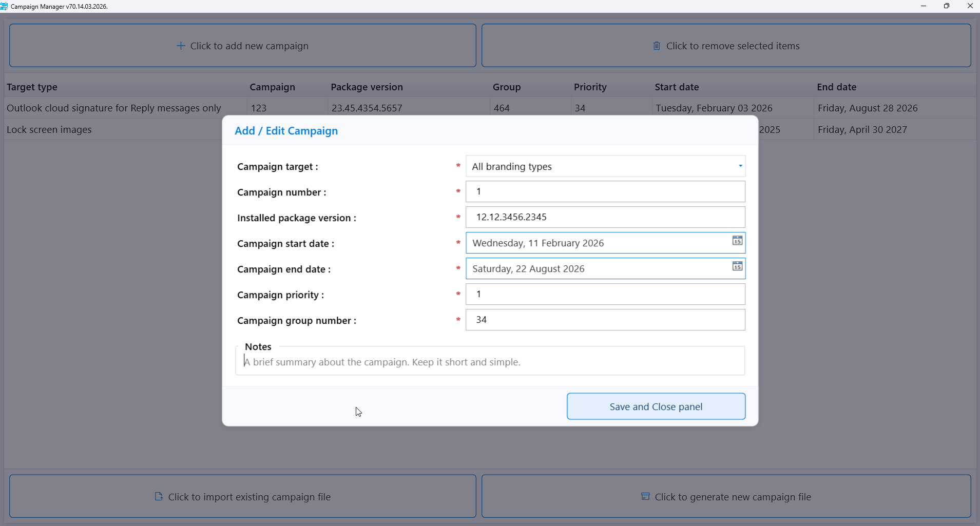Select the Outlook cloud signature campaign row
This screenshot has height=526, width=980.
[x=114, y=108]
